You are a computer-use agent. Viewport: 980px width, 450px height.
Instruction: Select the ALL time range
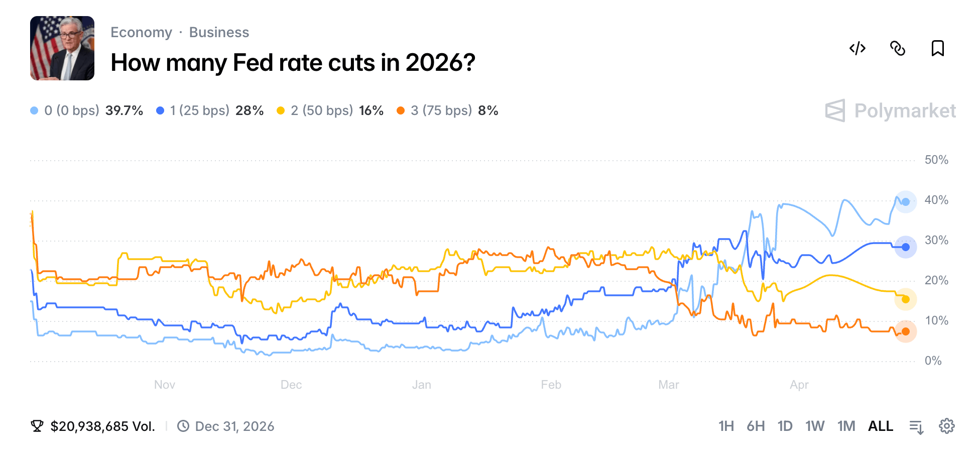[x=881, y=426]
